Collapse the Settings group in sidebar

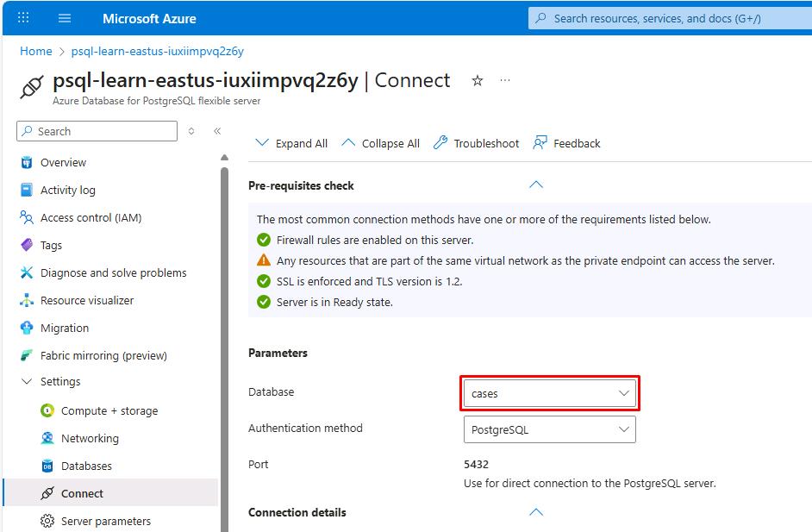coord(27,381)
